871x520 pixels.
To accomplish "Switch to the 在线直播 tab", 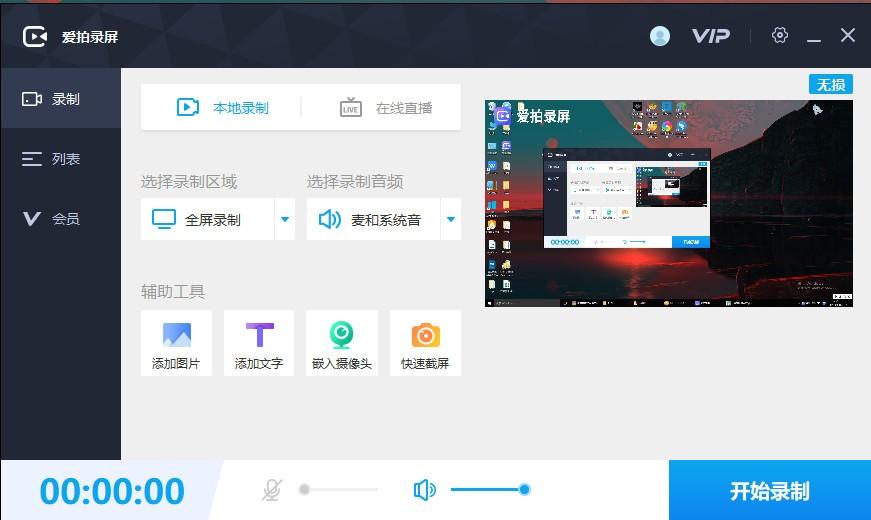I will 386,107.
